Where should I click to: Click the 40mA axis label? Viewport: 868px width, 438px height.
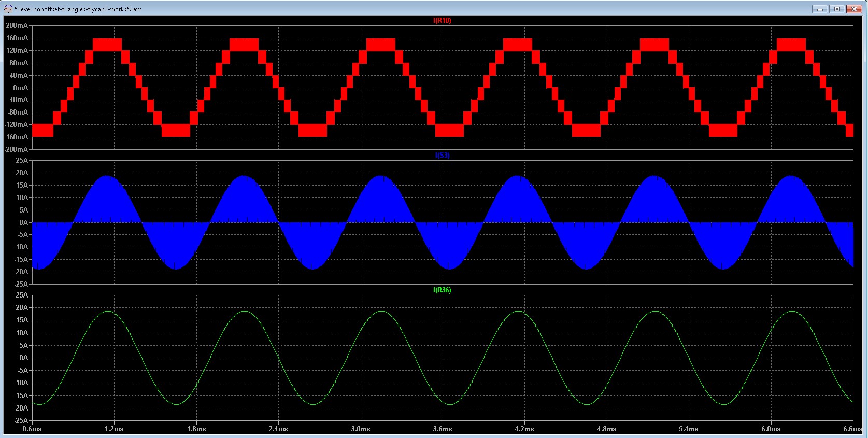point(19,75)
